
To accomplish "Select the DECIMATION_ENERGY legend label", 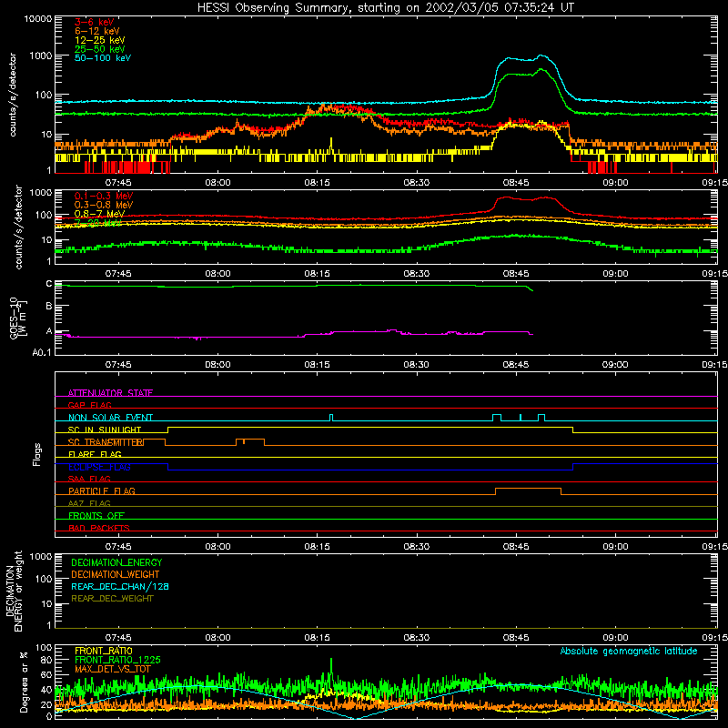I will [116, 562].
